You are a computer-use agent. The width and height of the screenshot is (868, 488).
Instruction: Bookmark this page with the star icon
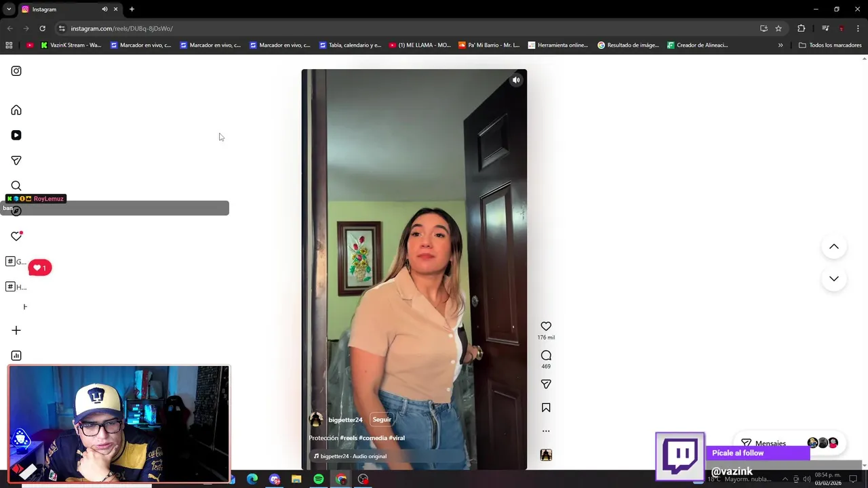point(778,28)
